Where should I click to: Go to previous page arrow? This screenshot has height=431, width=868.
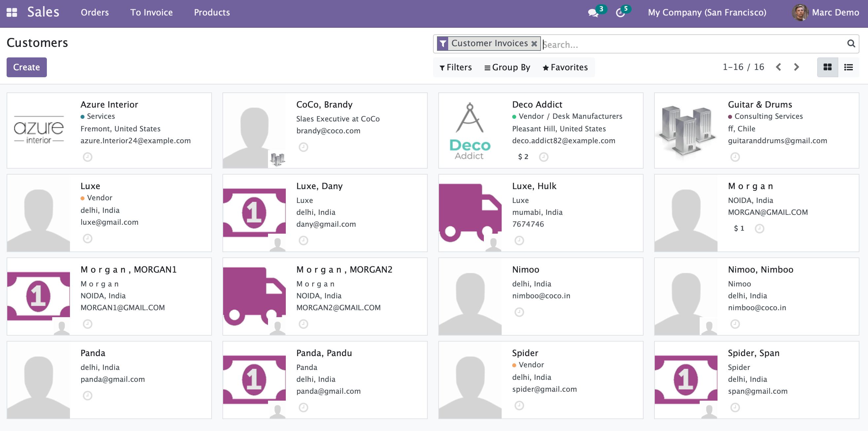click(x=779, y=67)
